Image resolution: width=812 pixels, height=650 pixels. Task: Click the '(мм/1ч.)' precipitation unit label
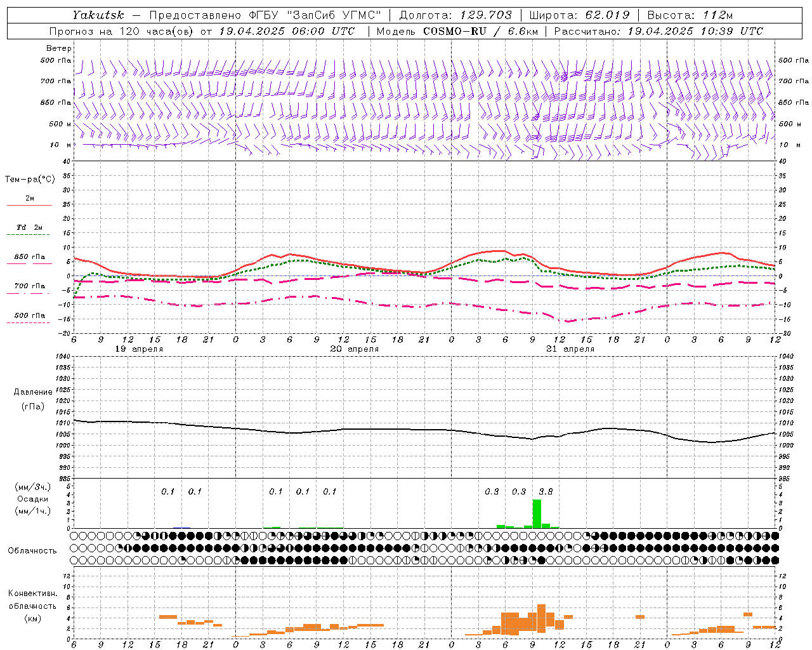coord(33,511)
